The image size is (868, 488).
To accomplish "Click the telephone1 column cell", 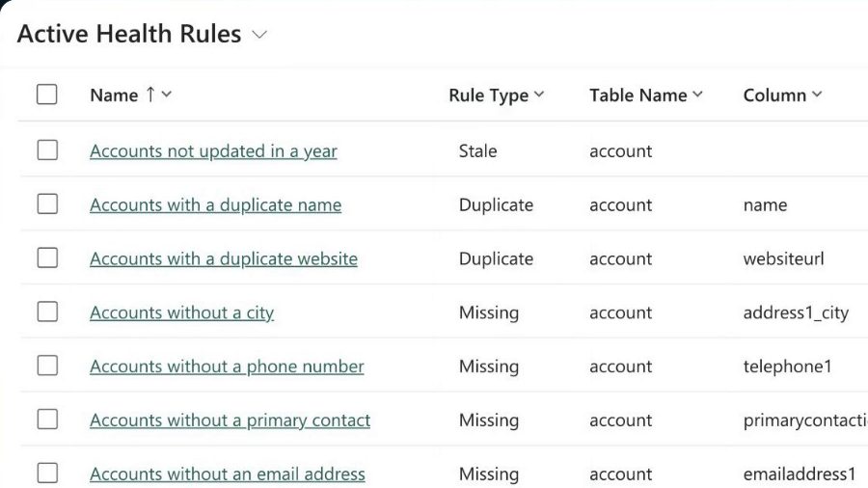I will (x=787, y=366).
